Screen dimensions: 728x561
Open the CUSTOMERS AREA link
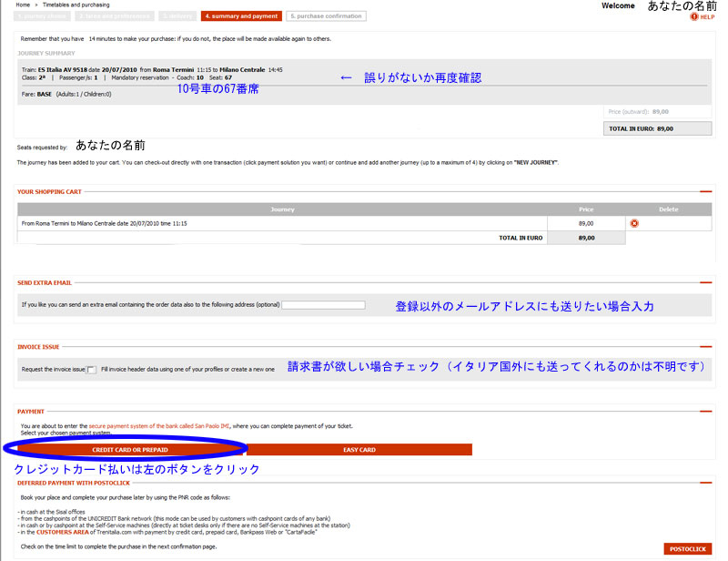click(x=62, y=532)
